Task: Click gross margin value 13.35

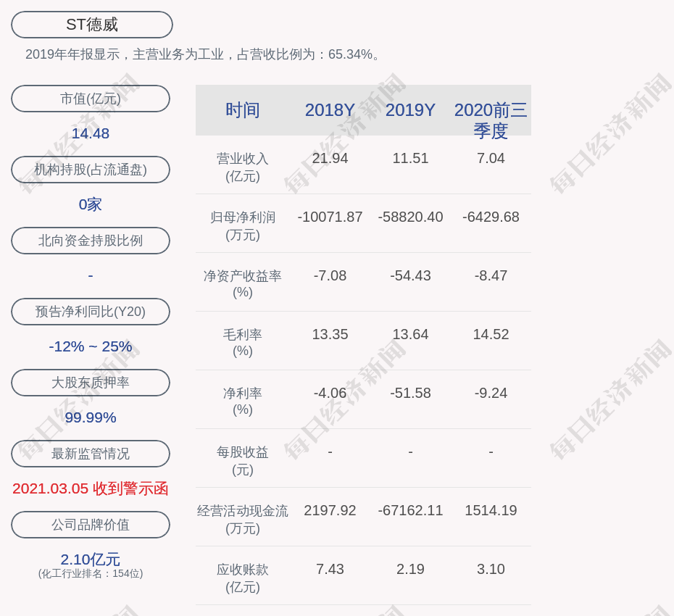Action: [330, 334]
